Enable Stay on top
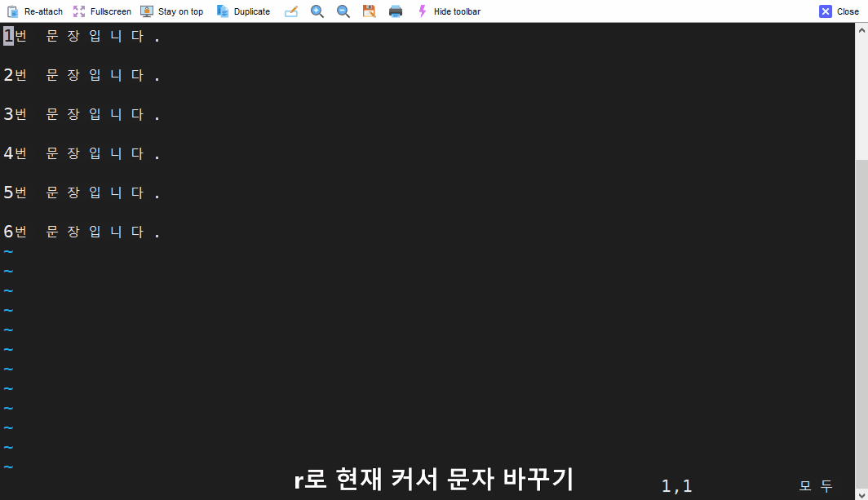This screenshot has height=500, width=868. (172, 11)
